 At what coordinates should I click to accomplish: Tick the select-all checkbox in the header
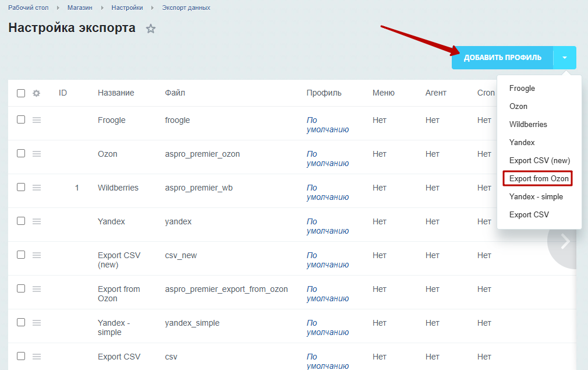(21, 93)
